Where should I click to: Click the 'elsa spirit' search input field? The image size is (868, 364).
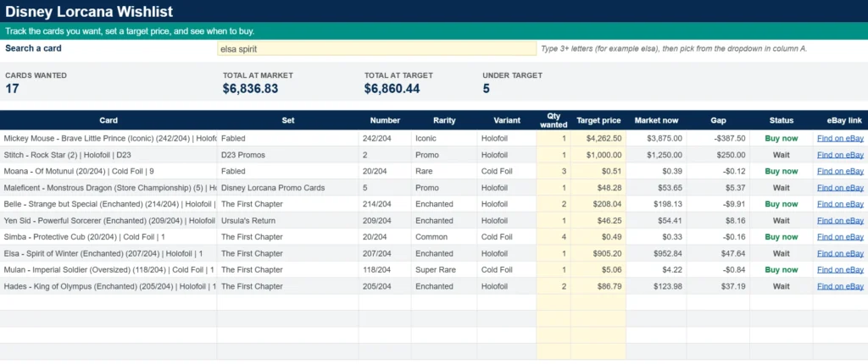click(x=376, y=49)
